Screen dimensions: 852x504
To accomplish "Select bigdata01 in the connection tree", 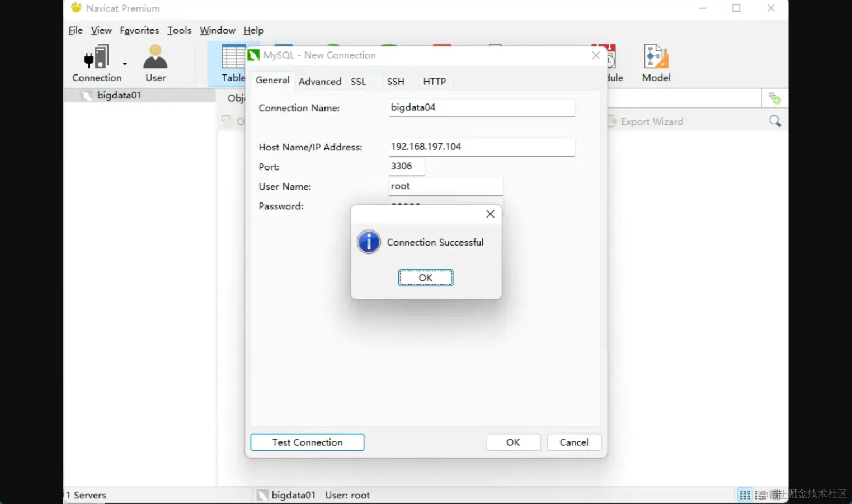I will (140, 95).
